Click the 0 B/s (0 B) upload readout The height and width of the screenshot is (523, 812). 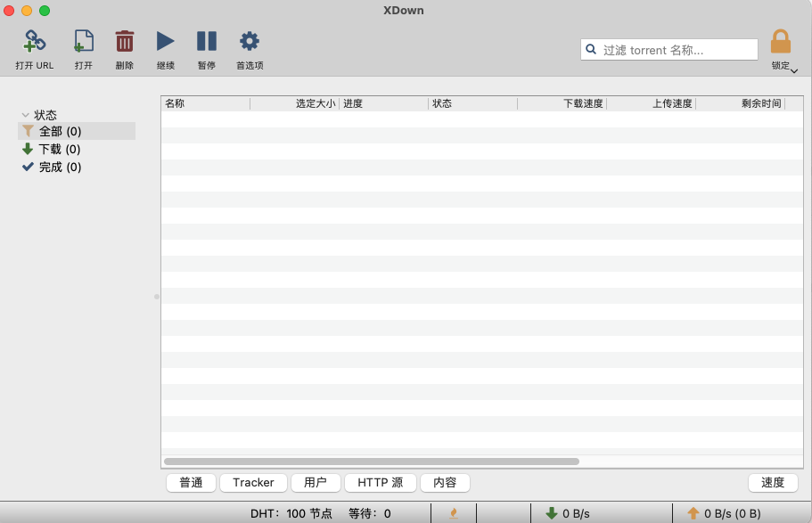(733, 514)
